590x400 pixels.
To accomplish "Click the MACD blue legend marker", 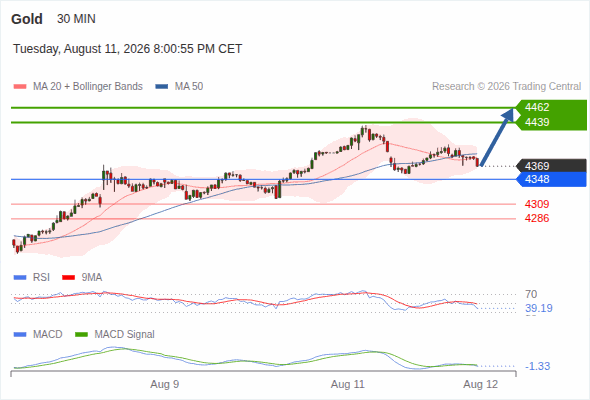I will coord(20,335).
